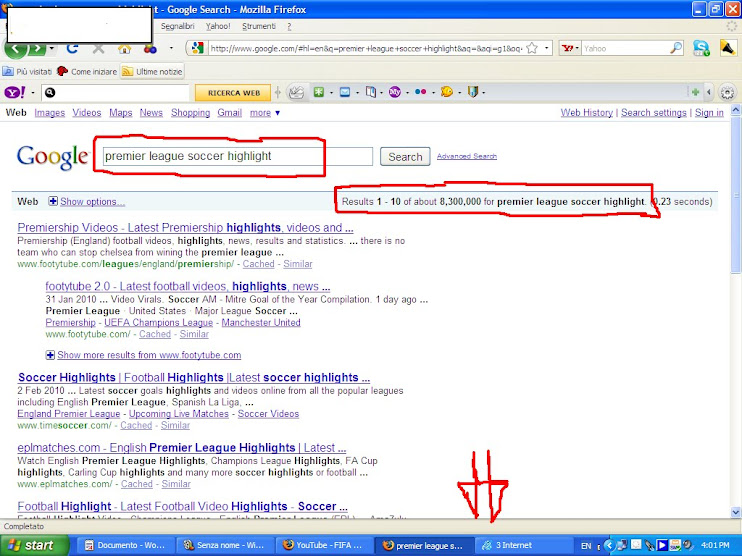Reload the page with the blue refresh icon
The height and width of the screenshot is (556, 742).
[x=72, y=48]
